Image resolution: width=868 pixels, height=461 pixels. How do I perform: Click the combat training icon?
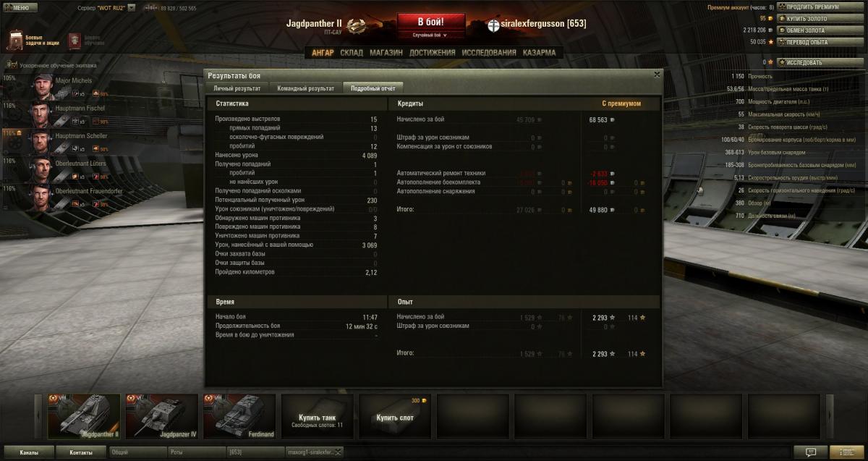pos(75,40)
